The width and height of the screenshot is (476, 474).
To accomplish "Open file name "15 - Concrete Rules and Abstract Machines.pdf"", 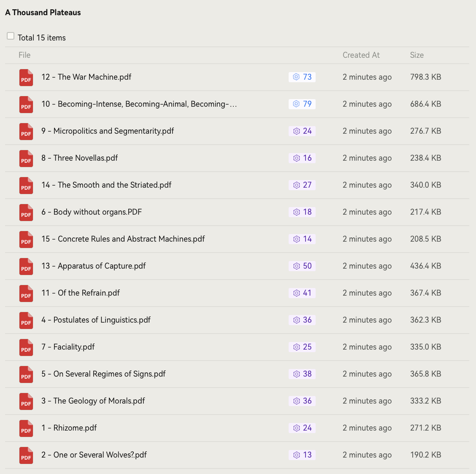I will click(x=123, y=239).
